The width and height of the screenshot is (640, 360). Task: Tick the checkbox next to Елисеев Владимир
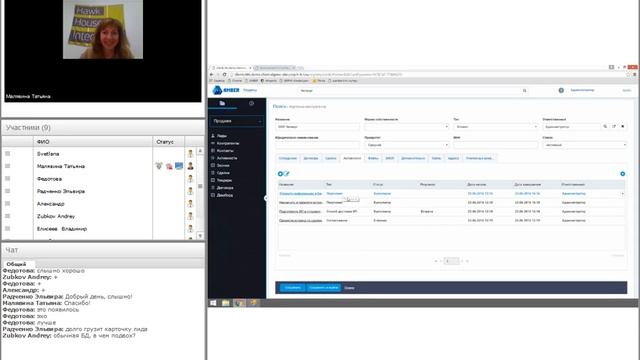click(7, 229)
